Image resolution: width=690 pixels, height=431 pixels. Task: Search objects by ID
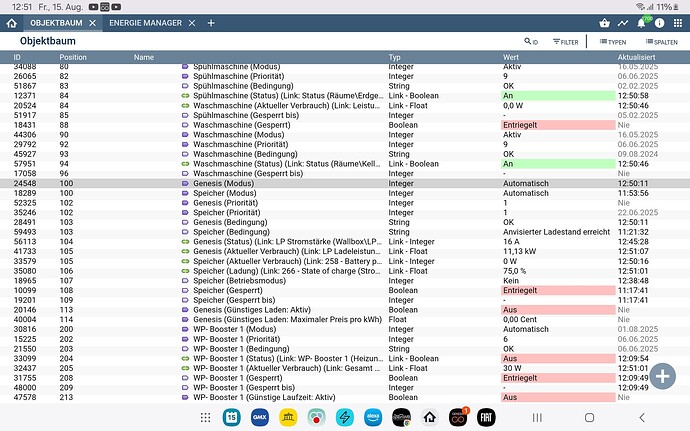pyautogui.click(x=531, y=42)
